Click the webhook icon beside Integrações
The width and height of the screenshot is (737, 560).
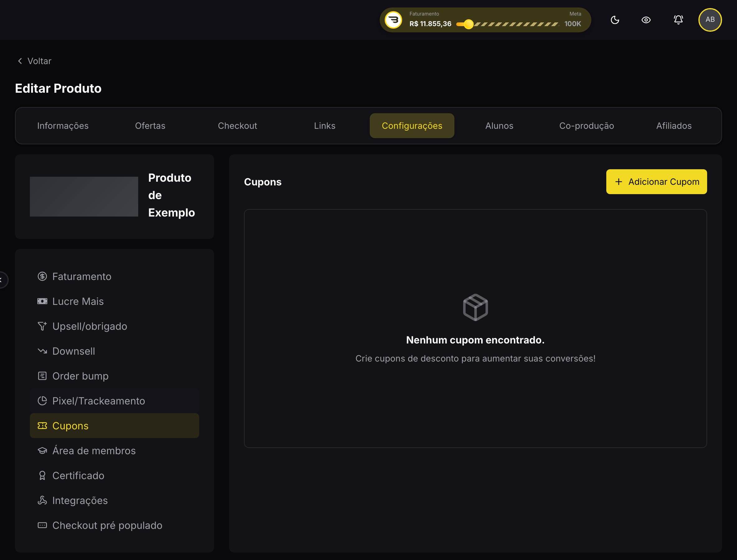click(42, 500)
